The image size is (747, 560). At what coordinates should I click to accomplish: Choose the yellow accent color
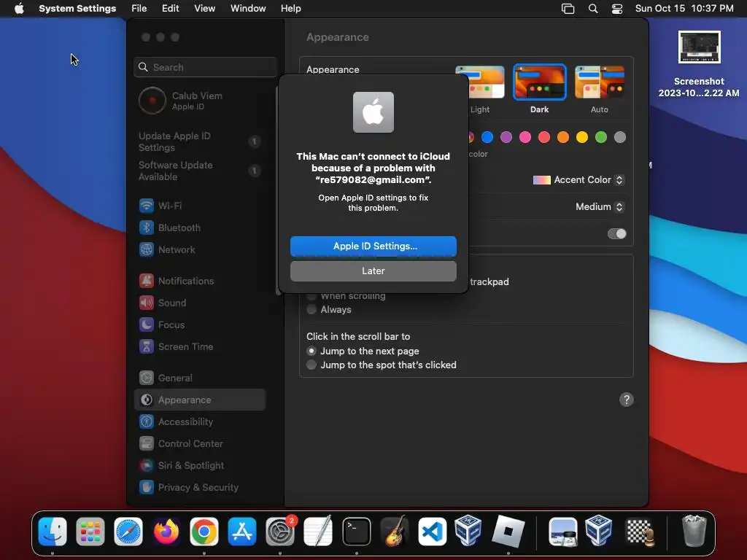(582, 137)
